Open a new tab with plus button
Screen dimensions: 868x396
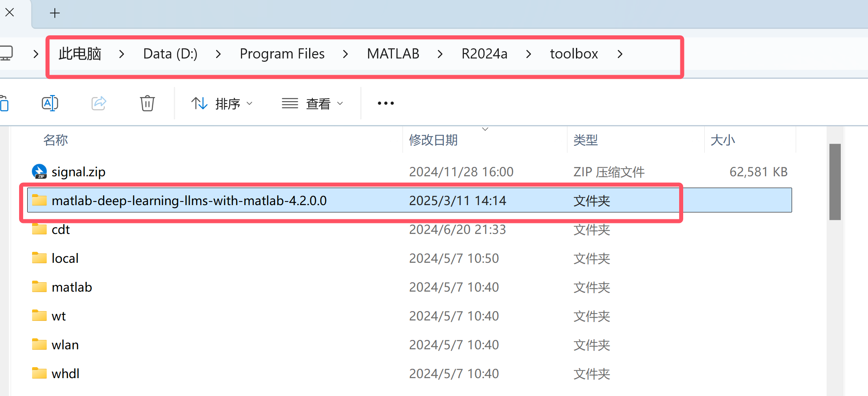(55, 13)
